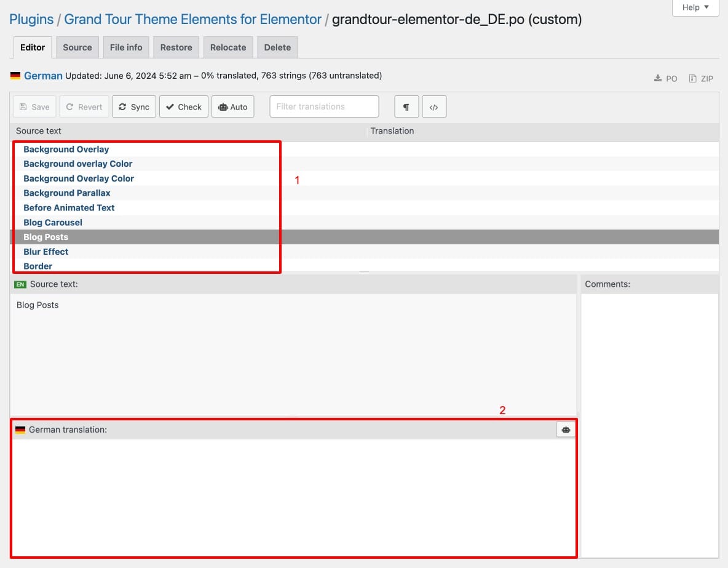The height and width of the screenshot is (568, 728).
Task: Select the highlighted "Blog Posts" row
Action: coord(364,237)
